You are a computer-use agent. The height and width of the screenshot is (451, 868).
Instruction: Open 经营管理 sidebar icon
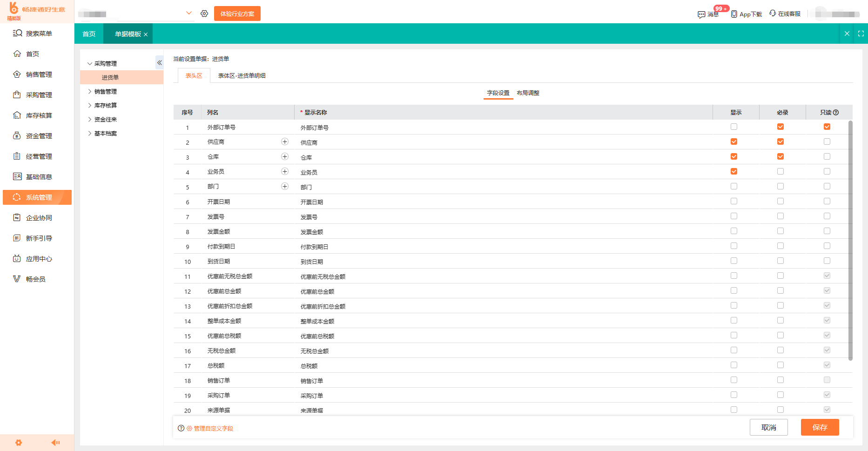point(17,156)
